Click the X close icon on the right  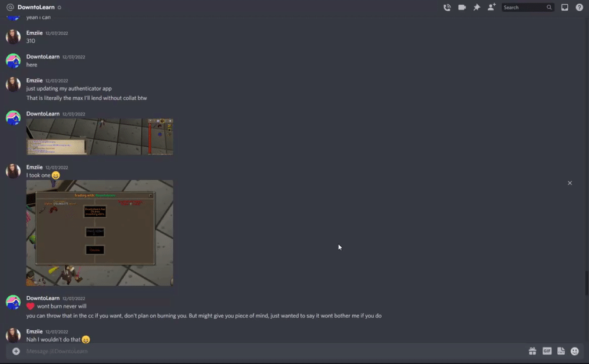click(x=570, y=183)
